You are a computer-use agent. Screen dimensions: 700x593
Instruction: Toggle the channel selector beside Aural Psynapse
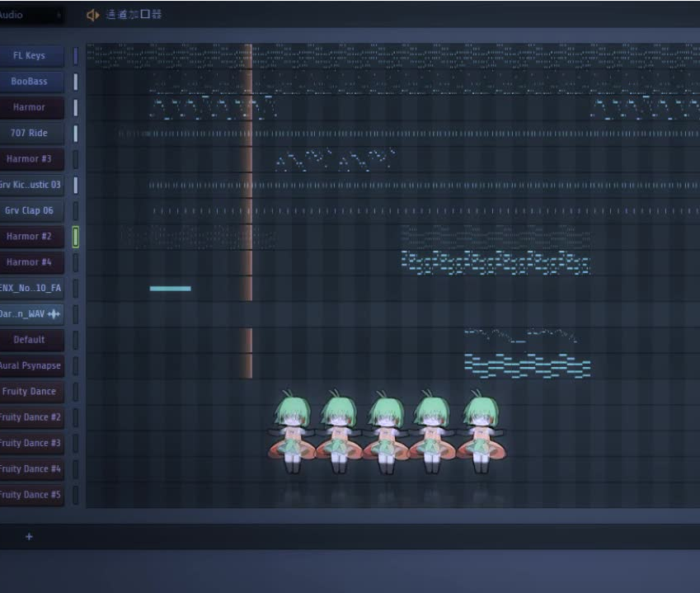click(x=76, y=365)
